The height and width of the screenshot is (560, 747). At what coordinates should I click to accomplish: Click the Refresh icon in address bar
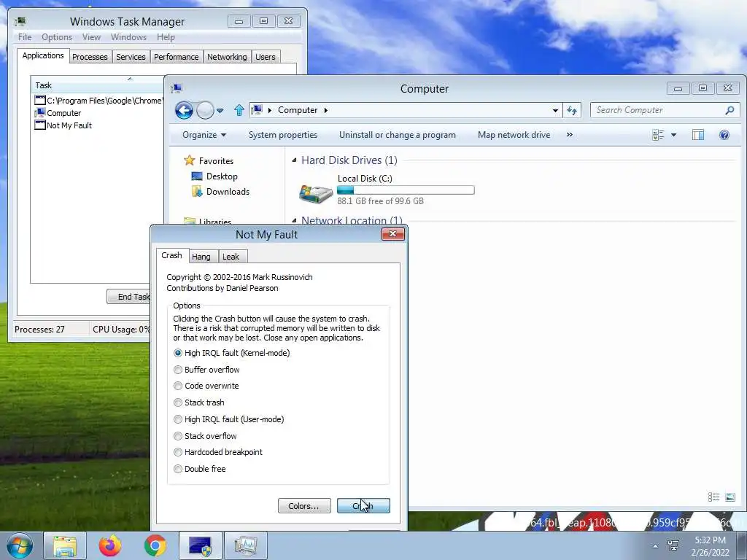(x=572, y=111)
